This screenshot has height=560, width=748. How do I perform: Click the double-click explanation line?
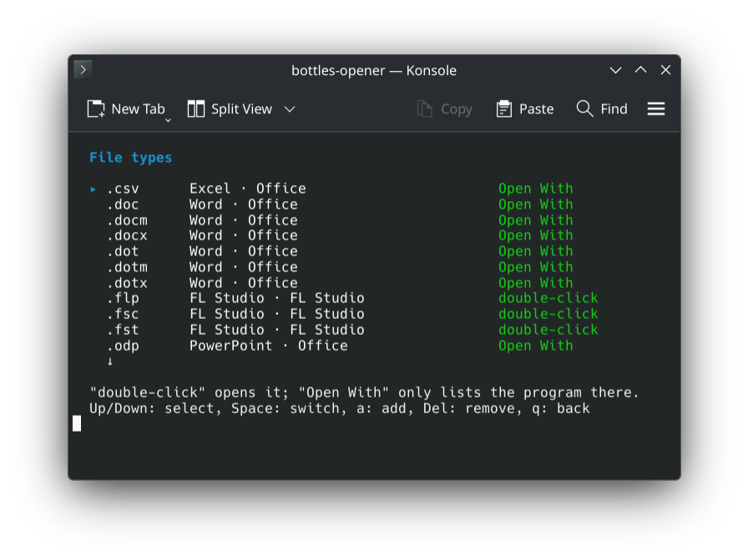[x=365, y=392]
